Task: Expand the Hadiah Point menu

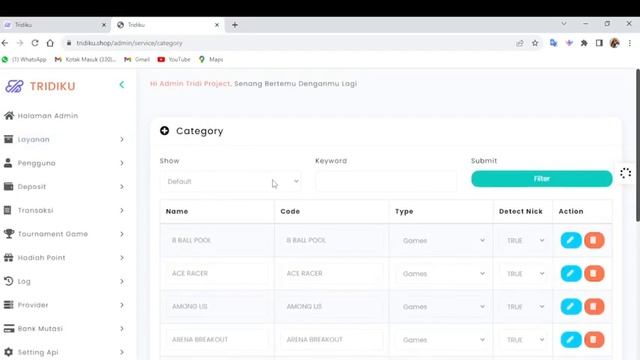Action: pyautogui.click(x=65, y=258)
